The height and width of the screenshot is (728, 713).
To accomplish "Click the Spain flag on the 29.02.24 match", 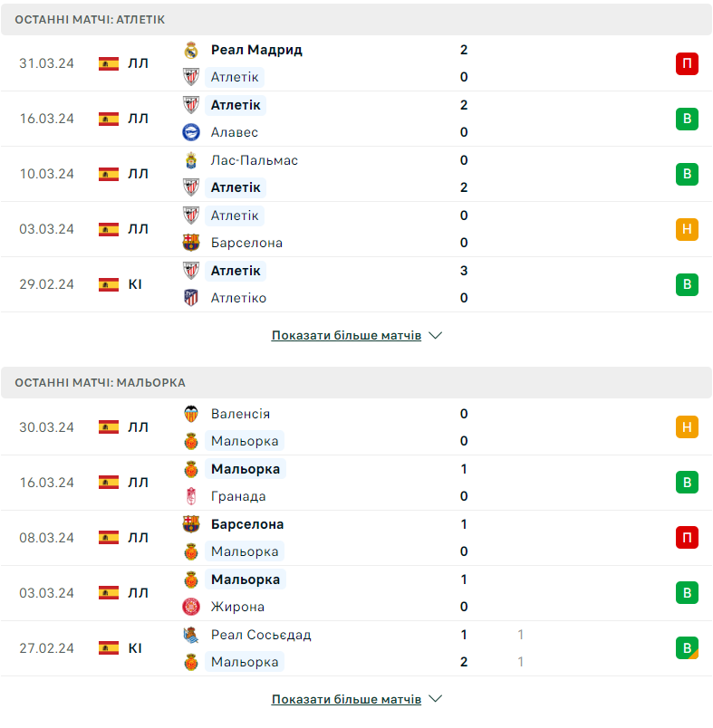I will tap(109, 284).
